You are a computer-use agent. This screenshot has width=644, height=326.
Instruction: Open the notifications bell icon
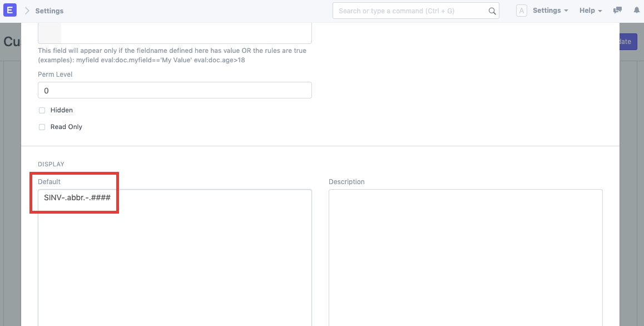coord(636,11)
